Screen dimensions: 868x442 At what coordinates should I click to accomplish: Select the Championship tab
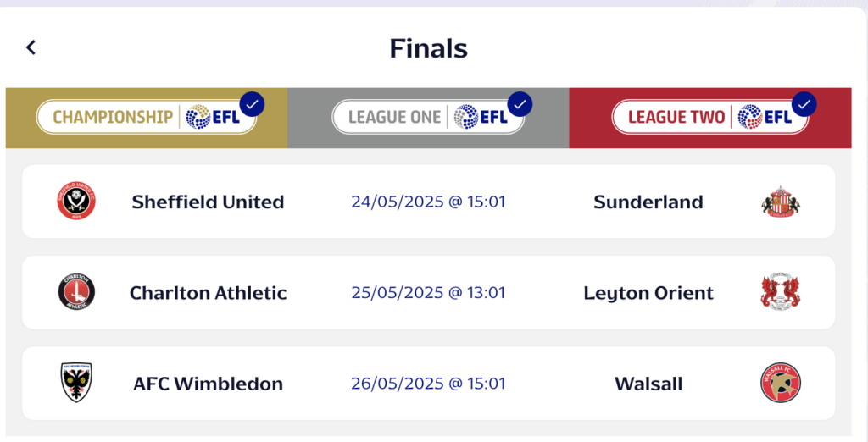point(147,118)
